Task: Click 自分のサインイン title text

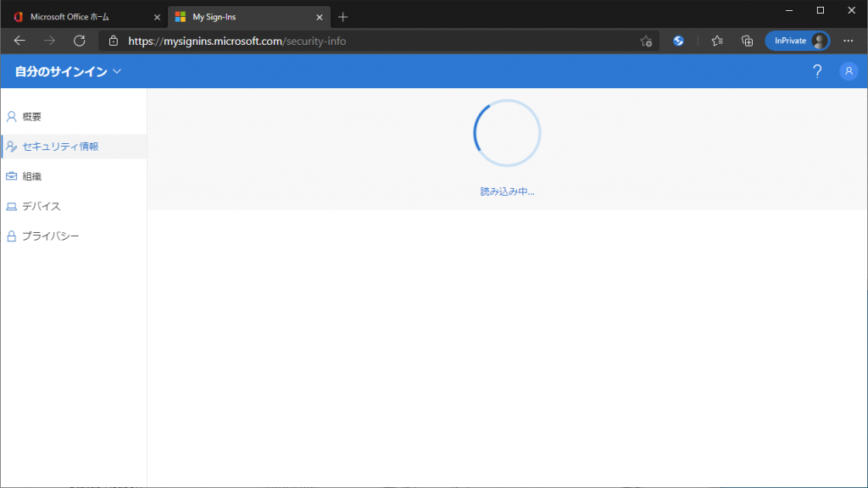Action: click(x=61, y=71)
